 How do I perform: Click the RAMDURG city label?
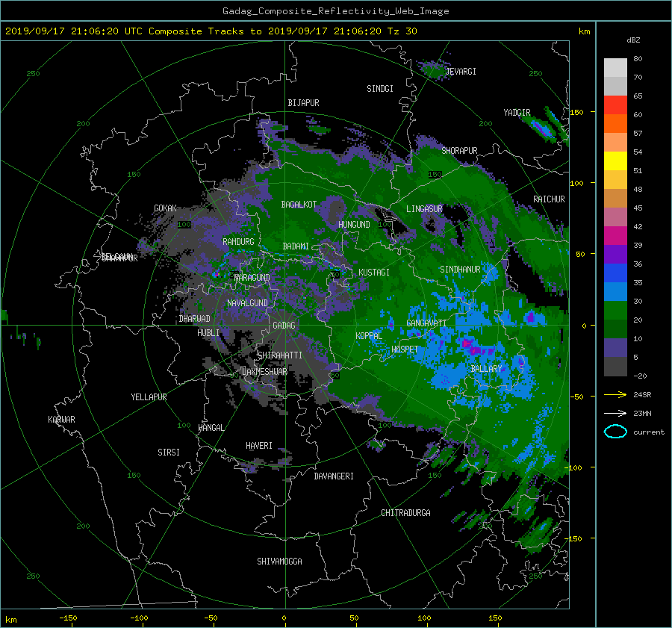pos(238,242)
